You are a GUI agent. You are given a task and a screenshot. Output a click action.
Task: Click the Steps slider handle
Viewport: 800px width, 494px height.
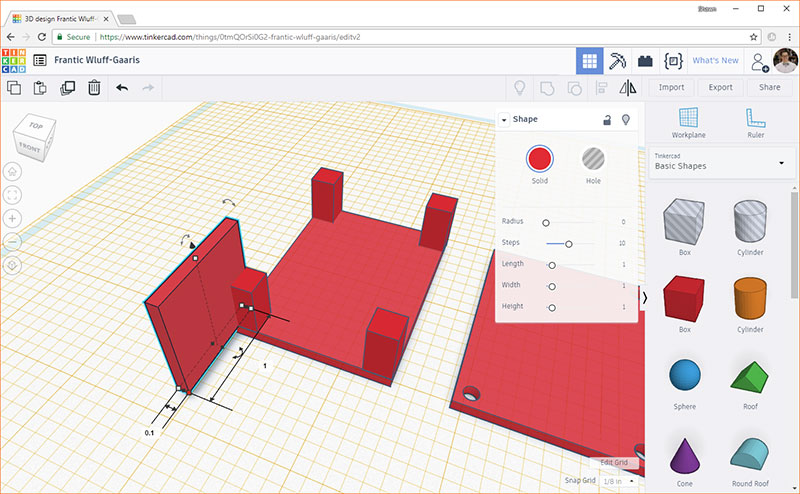pyautogui.click(x=569, y=243)
